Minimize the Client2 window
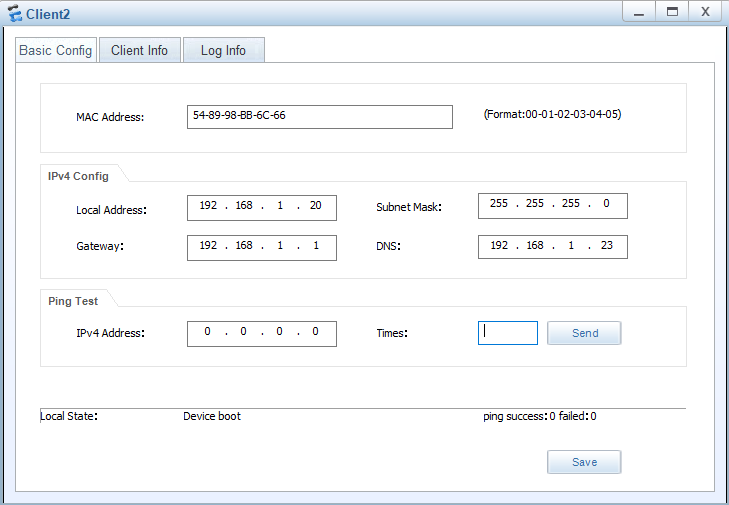Image resolution: width=729 pixels, height=505 pixels. (x=640, y=11)
